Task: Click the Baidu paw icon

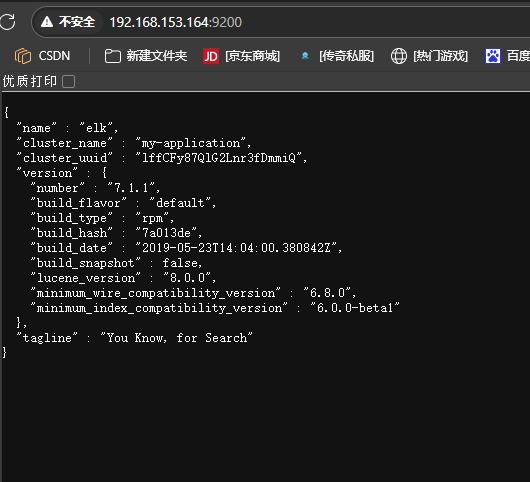Action: coord(493,56)
